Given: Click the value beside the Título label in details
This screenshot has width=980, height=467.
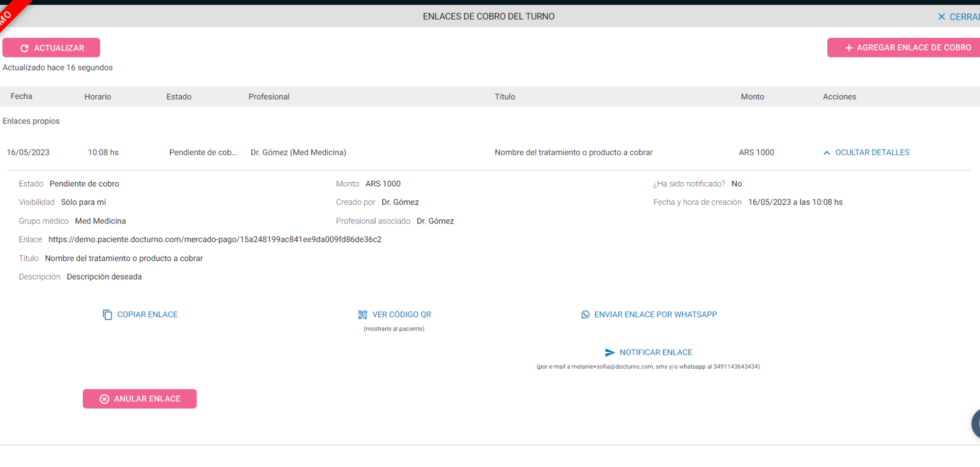Looking at the screenshot, I should [x=124, y=258].
